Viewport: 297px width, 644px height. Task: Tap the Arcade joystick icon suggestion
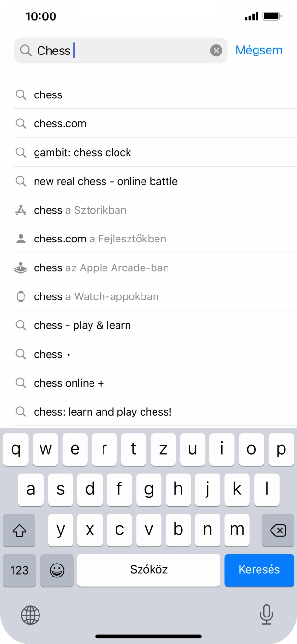tap(21, 268)
